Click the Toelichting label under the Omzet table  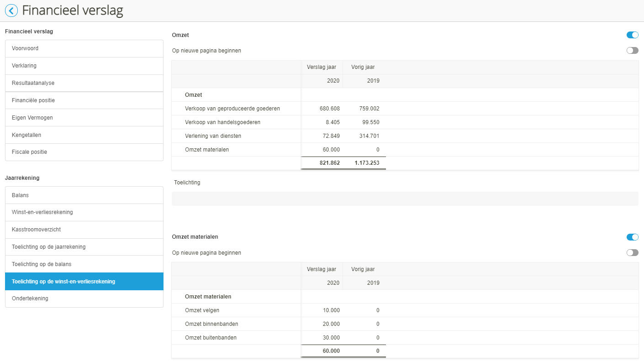click(x=187, y=183)
